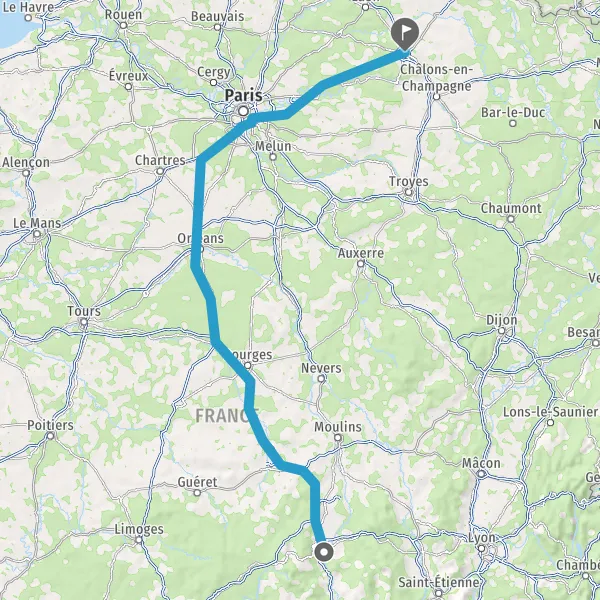
Task: Click the Lyon city label
Action: (482, 538)
